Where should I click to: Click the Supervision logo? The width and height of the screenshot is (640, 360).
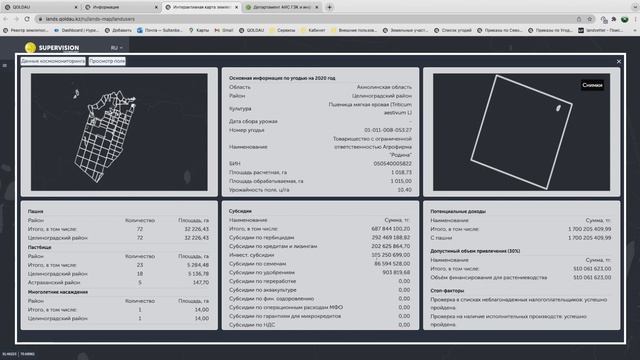(52, 48)
